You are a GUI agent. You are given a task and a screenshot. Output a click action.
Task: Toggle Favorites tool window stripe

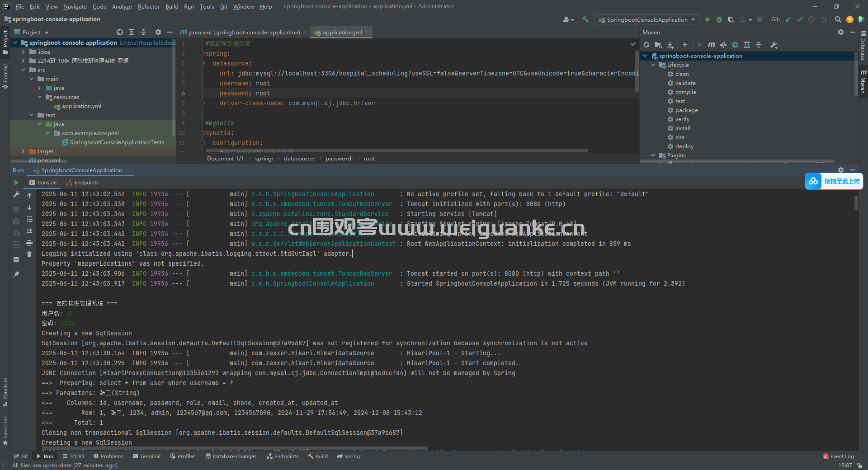(x=5, y=430)
